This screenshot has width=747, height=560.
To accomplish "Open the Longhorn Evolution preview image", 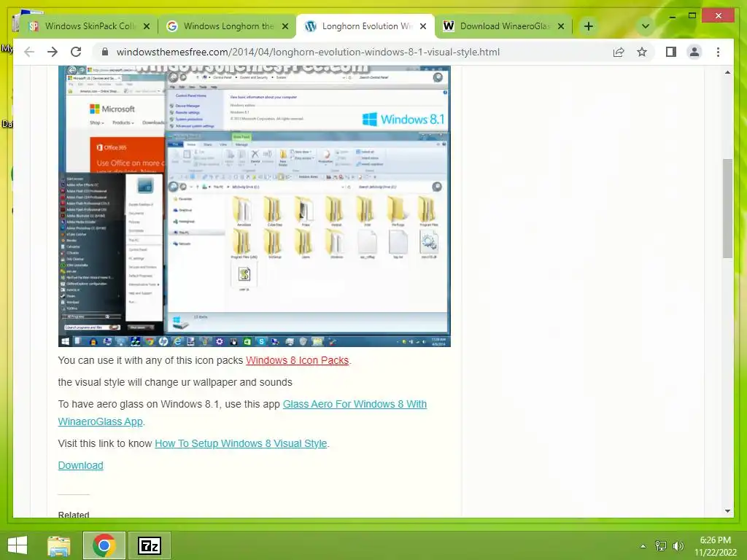I will [x=255, y=206].
